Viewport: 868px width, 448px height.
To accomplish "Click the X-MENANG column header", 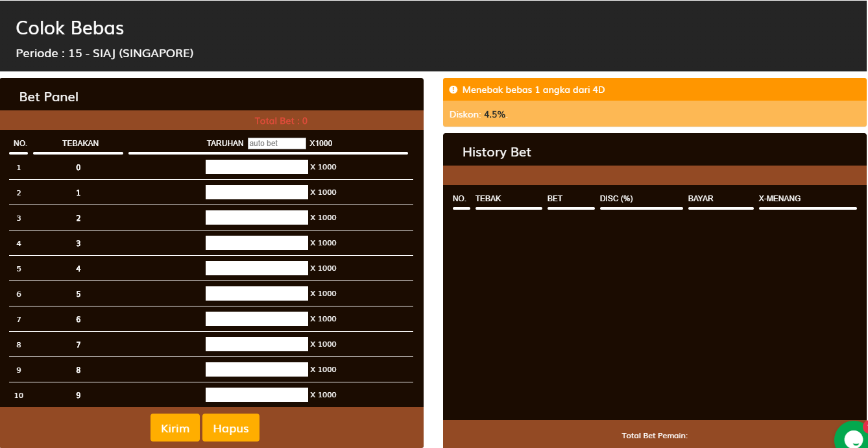I will point(780,199).
